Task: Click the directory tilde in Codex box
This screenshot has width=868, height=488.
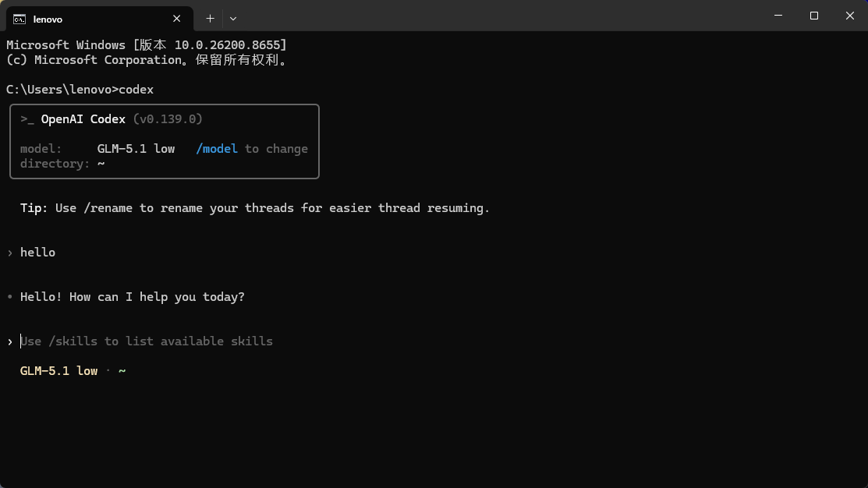Action: click(x=101, y=164)
